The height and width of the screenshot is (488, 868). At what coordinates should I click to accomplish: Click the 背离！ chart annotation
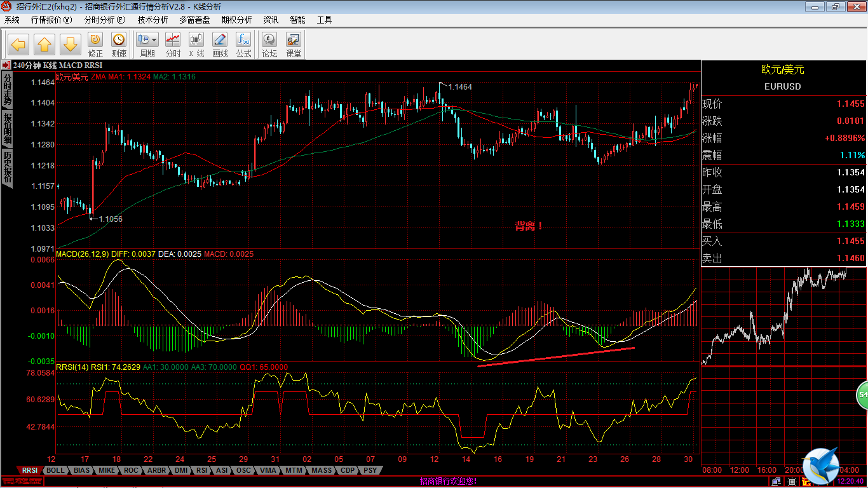click(x=529, y=226)
